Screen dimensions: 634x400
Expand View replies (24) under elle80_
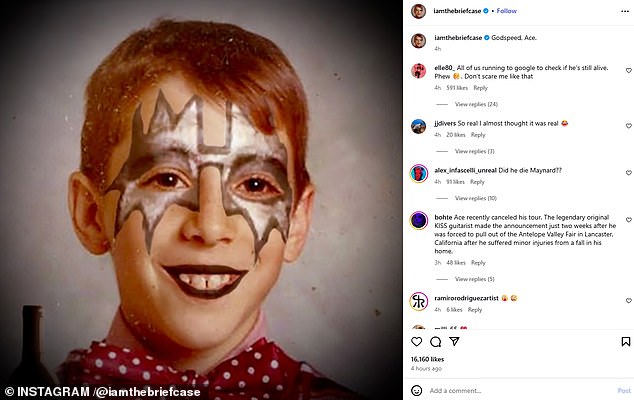click(x=476, y=104)
